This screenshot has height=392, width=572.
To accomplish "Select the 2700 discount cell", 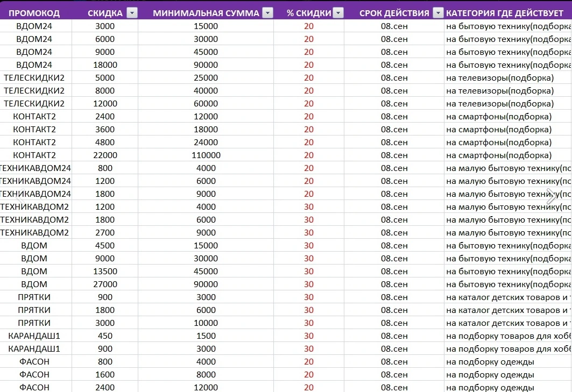I will tap(105, 233).
